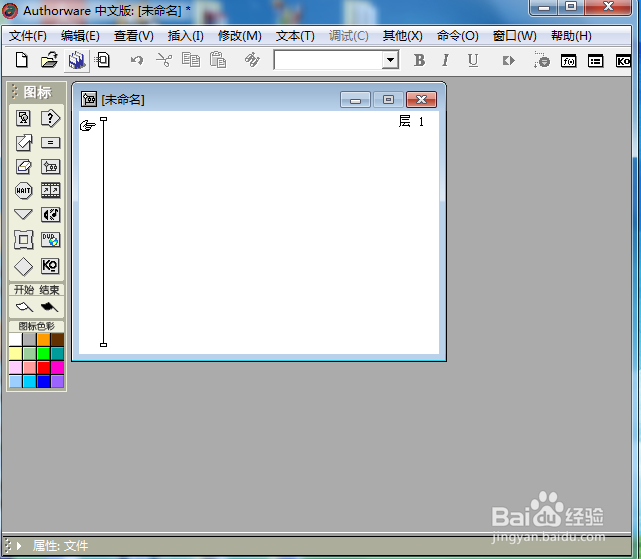The width and height of the screenshot is (641, 559).
Task: Select the Knowledge Object palette icon
Action: coord(50,266)
